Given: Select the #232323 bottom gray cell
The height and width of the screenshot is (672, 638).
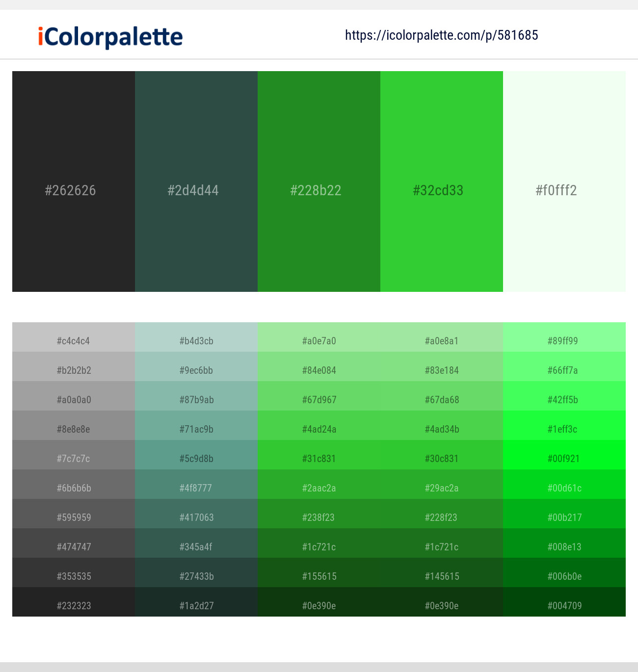Looking at the screenshot, I should click(x=73, y=606).
